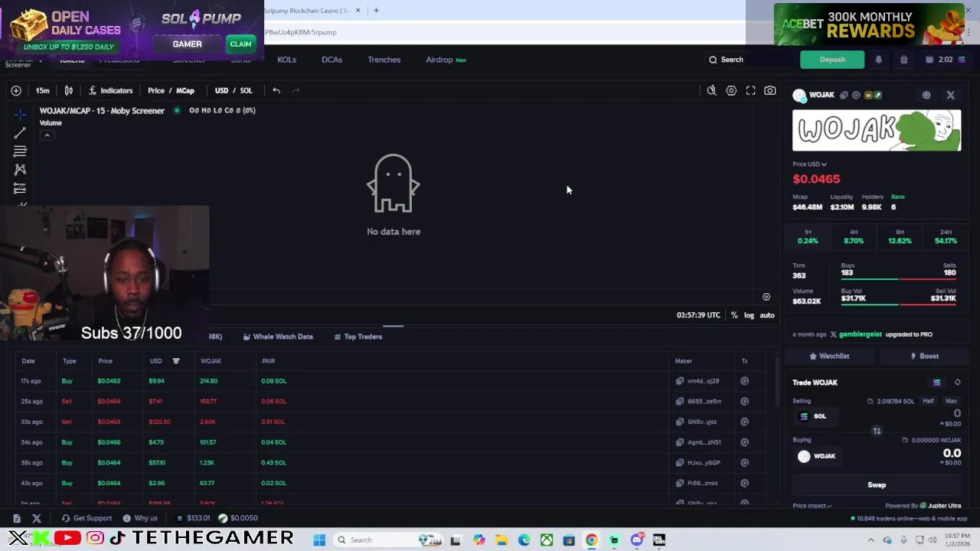980x551 pixels.
Task: Open the gift rewards icon in header
Action: (903, 60)
